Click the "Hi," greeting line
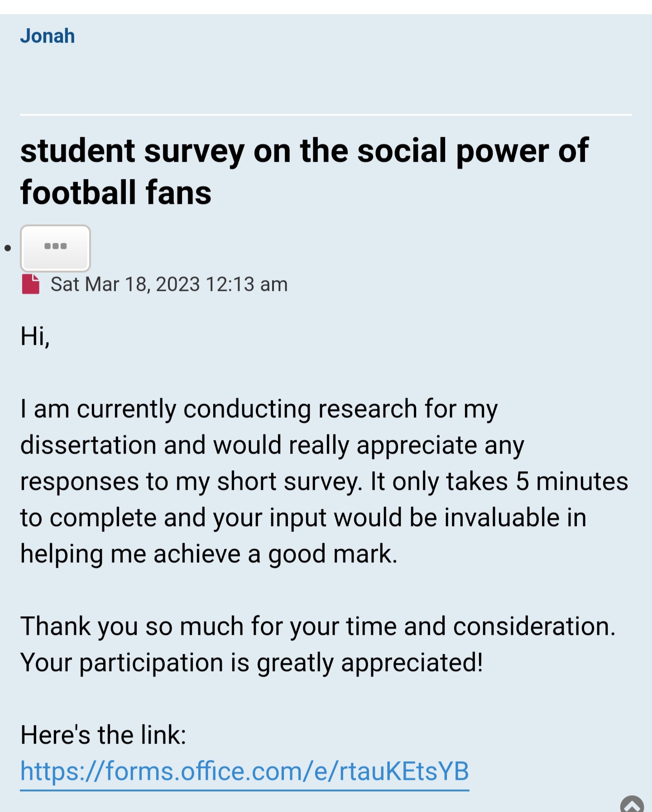 pyautogui.click(x=35, y=336)
